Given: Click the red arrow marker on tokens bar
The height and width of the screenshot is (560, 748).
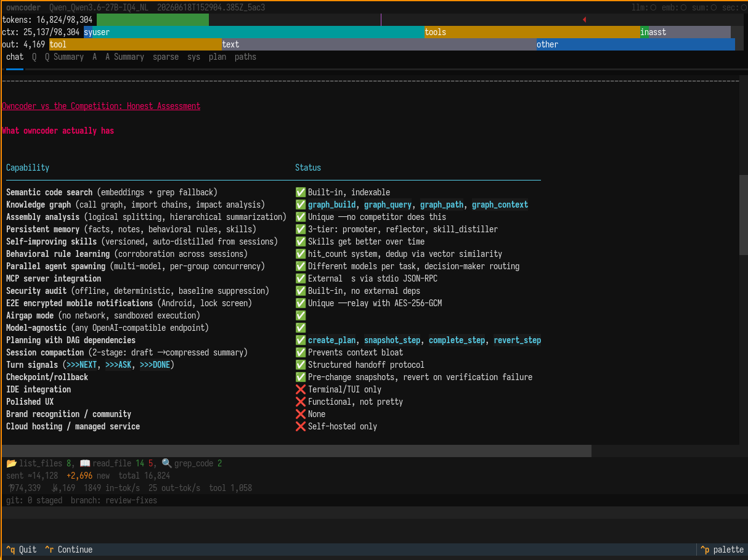Looking at the screenshot, I should tap(584, 20).
